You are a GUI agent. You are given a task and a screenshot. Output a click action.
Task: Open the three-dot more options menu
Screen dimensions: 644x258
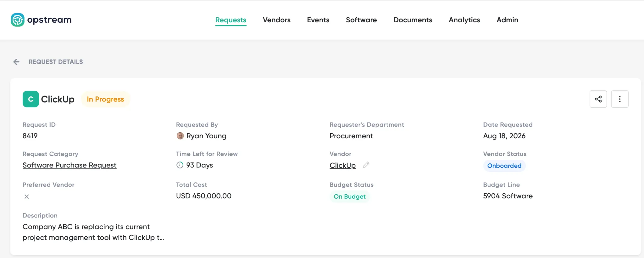pyautogui.click(x=620, y=99)
